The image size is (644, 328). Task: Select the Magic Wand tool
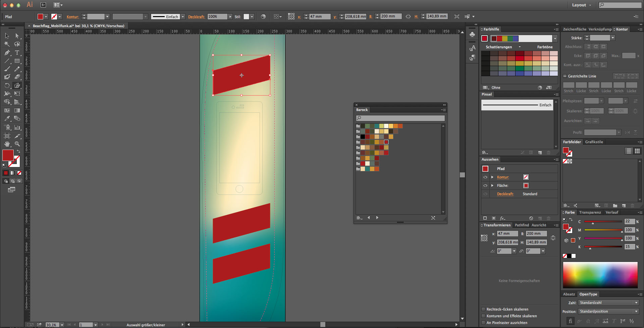click(7, 44)
